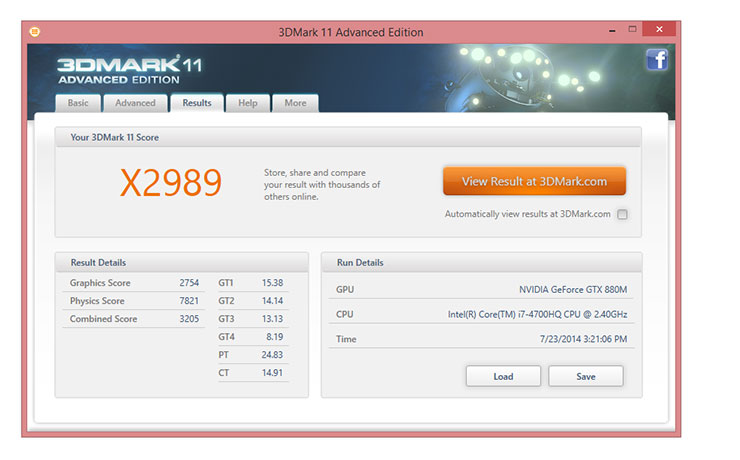This screenshot has width=740, height=460.
Task: Click the GT3 value 13.13
Action: pos(272,318)
